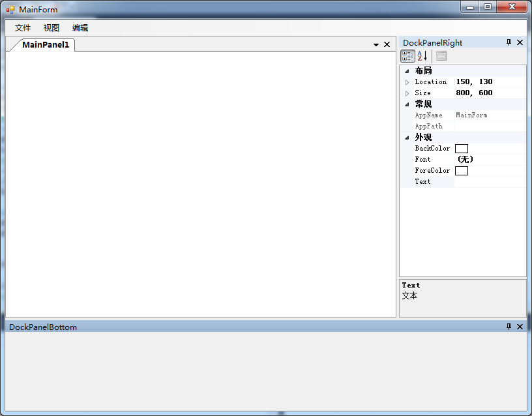
Task: Expand the Size property row
Action: [x=407, y=93]
